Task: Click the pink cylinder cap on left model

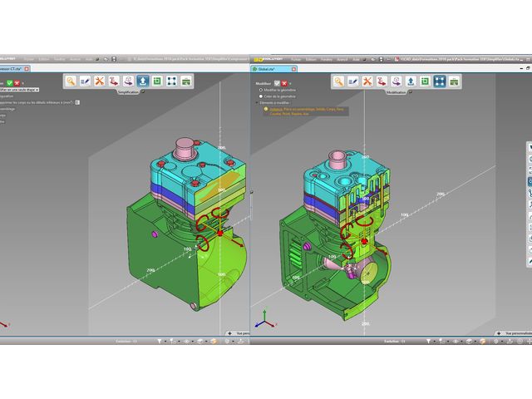Action: (183, 149)
